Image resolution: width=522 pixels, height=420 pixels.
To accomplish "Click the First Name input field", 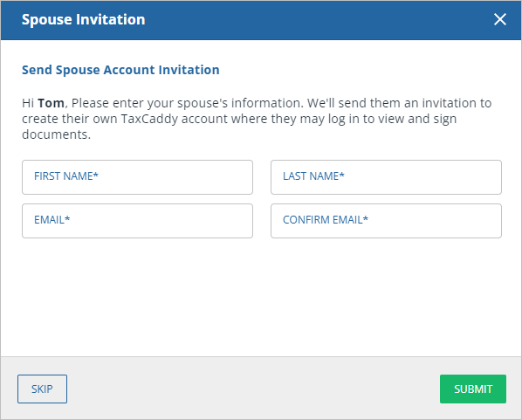I will (x=138, y=177).
